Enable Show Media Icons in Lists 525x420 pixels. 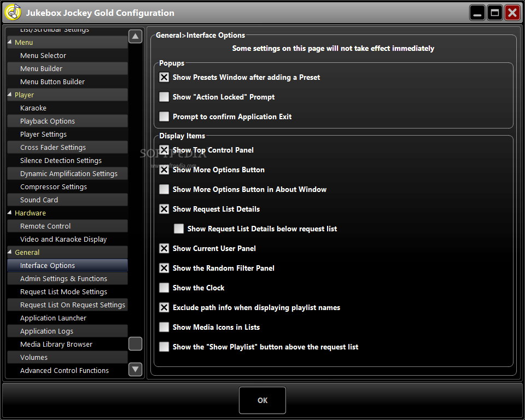tap(164, 327)
